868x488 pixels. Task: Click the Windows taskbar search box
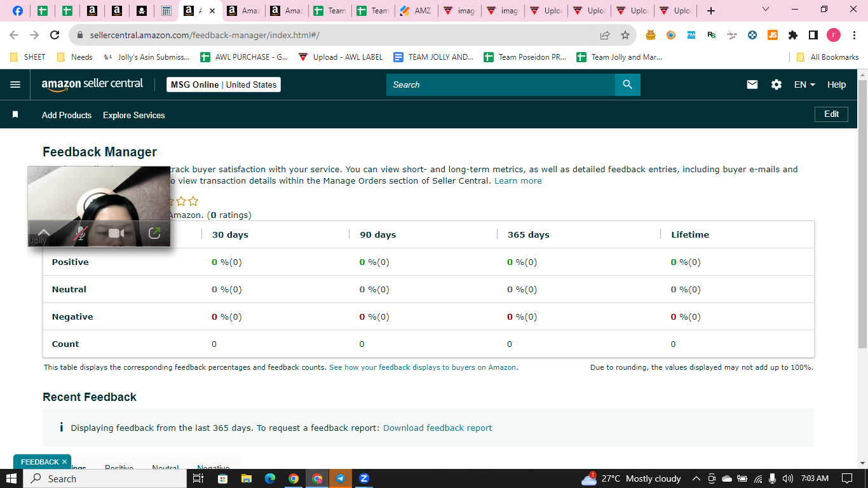click(105, 478)
